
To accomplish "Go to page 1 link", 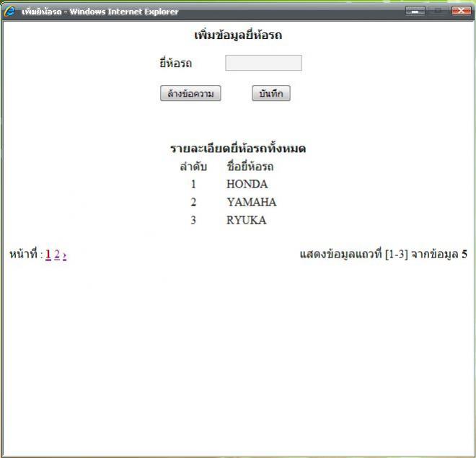I will pyautogui.click(x=48, y=254).
